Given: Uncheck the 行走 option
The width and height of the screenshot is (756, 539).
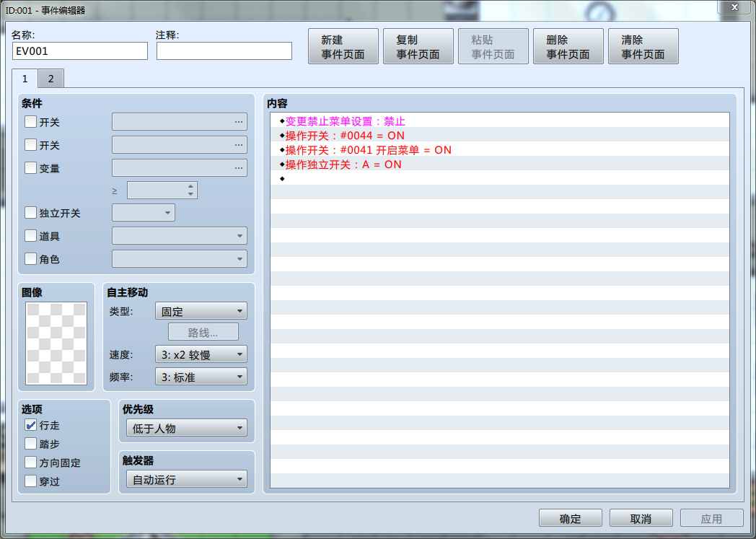Looking at the screenshot, I should click(x=30, y=425).
